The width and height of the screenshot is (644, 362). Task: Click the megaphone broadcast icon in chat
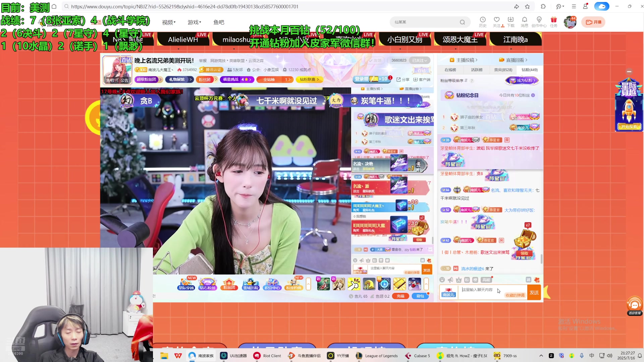[450, 280]
